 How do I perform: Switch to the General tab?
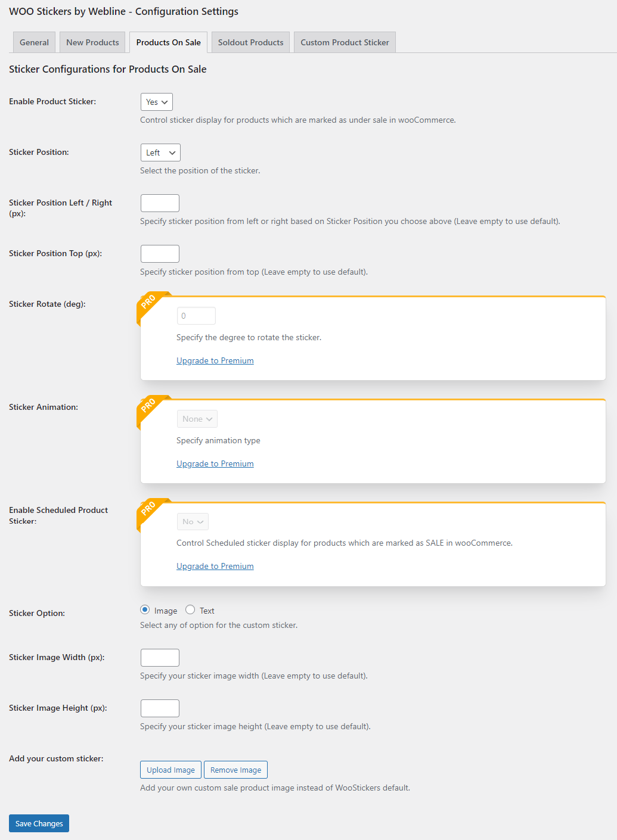coord(35,42)
